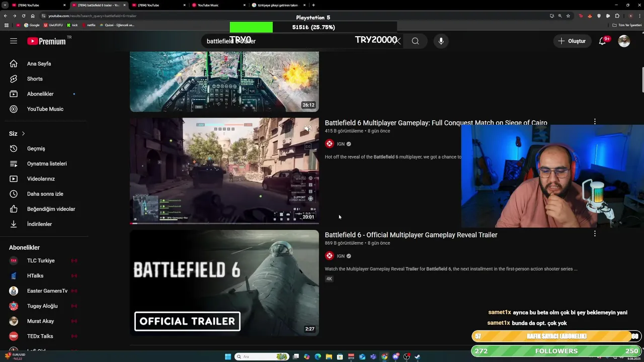This screenshot has height=362, width=644.
Task: Open the Windows Start menu
Action: (228, 357)
